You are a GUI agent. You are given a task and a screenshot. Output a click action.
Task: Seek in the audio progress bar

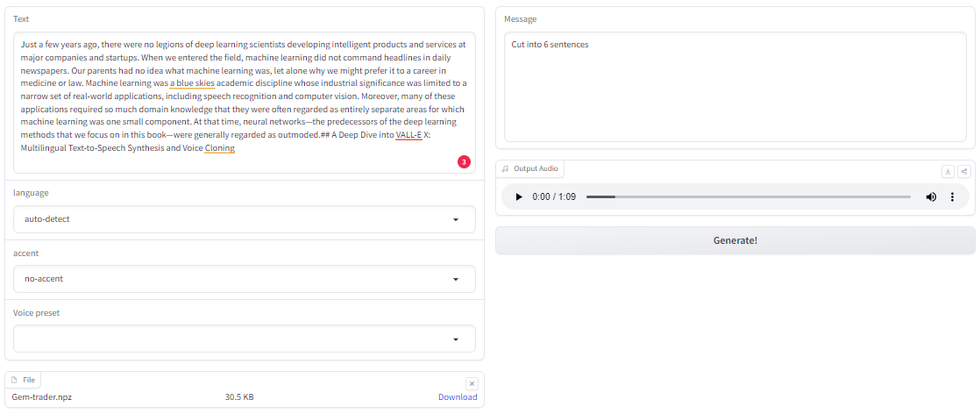click(x=748, y=197)
